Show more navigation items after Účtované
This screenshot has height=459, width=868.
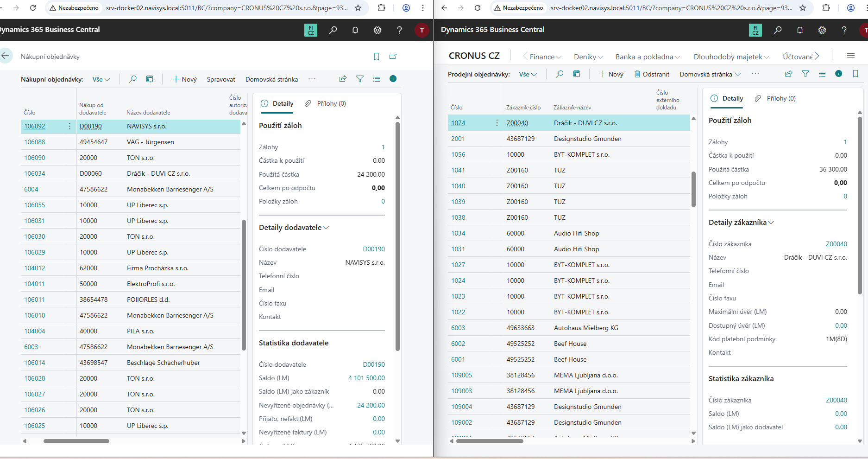pos(817,56)
